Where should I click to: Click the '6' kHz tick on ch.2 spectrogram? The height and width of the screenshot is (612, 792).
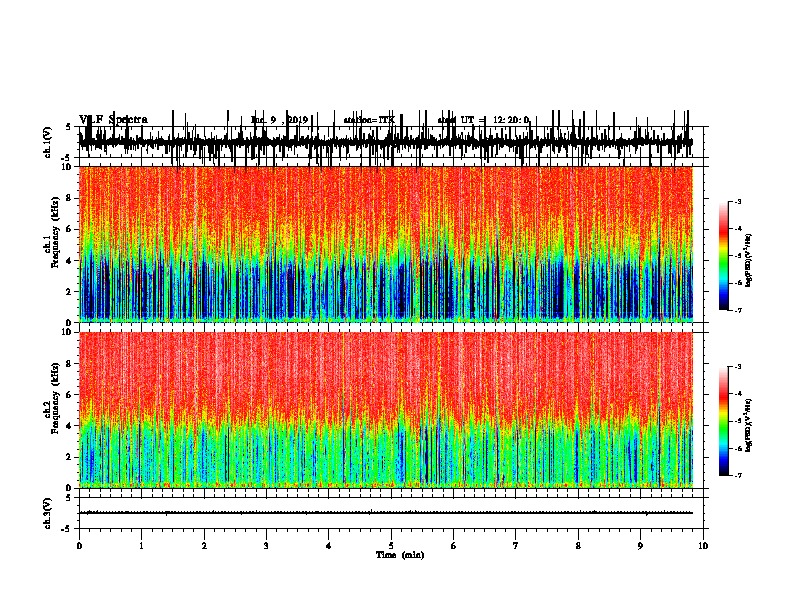pyautogui.click(x=70, y=395)
